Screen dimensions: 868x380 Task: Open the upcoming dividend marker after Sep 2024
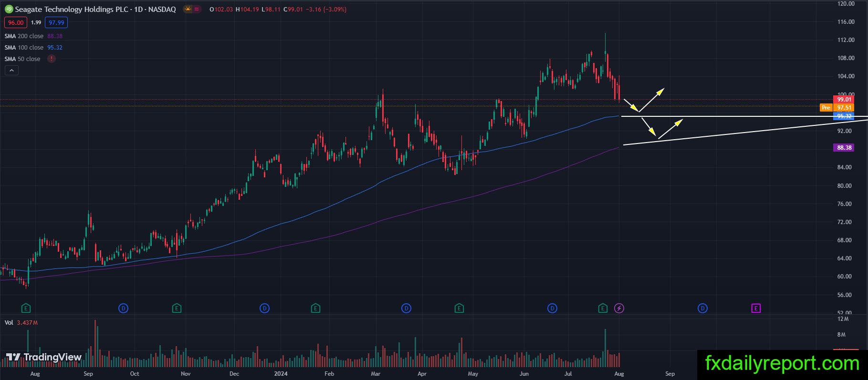click(x=702, y=308)
